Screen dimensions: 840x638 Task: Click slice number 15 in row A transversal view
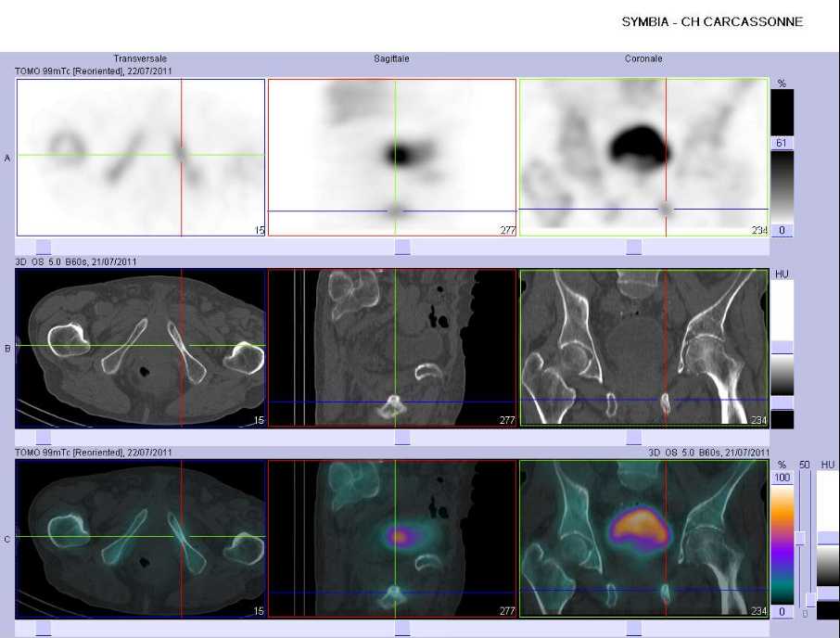(x=260, y=230)
